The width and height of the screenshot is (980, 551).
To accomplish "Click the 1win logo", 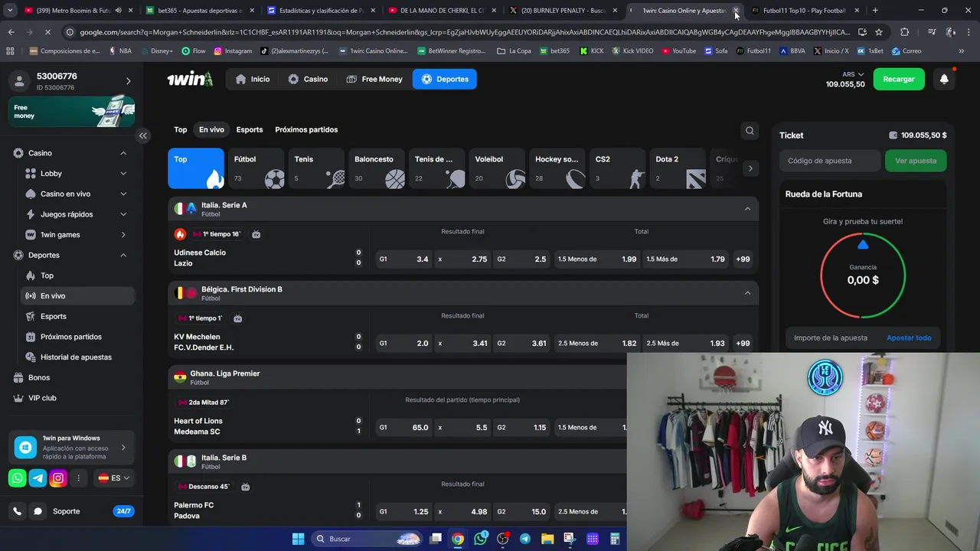I will [190, 79].
